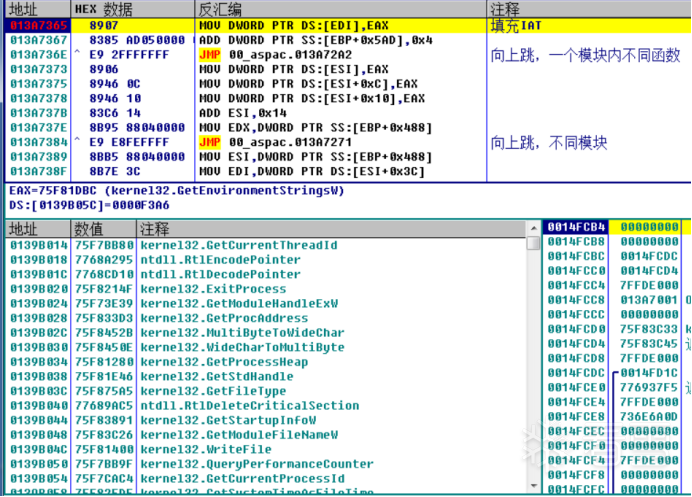Select stack value 0014FCD4
692x497 pixels.
click(x=649, y=271)
